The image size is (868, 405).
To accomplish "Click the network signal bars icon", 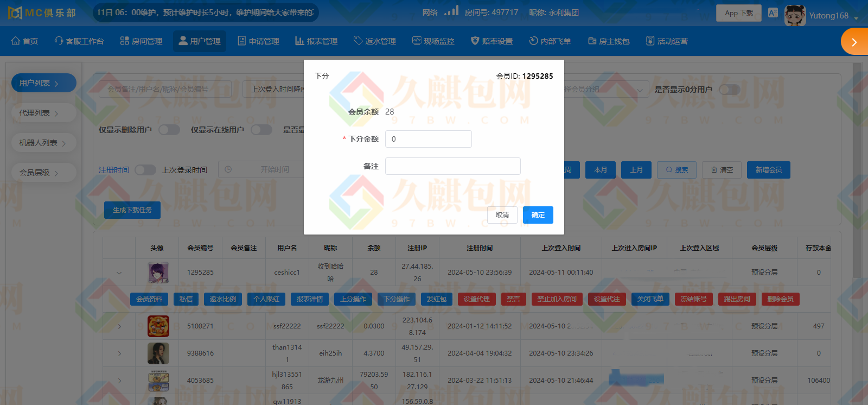I will [451, 10].
